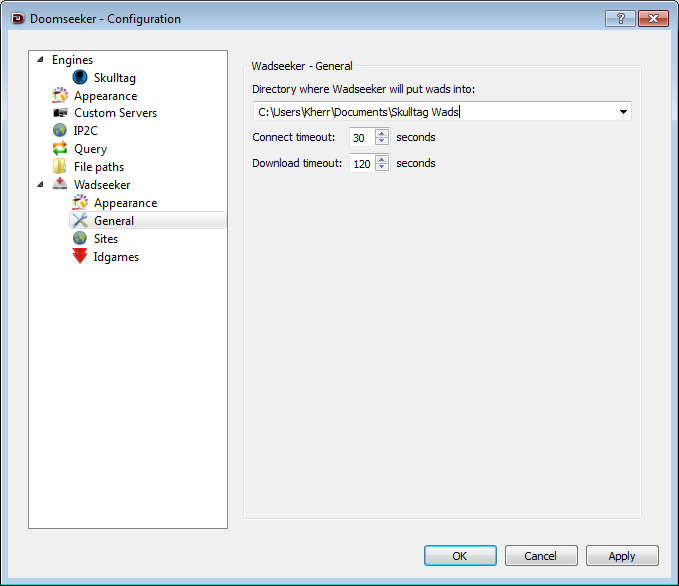Increase Connect timeout with up arrow
This screenshot has width=679, height=586.
click(381, 133)
